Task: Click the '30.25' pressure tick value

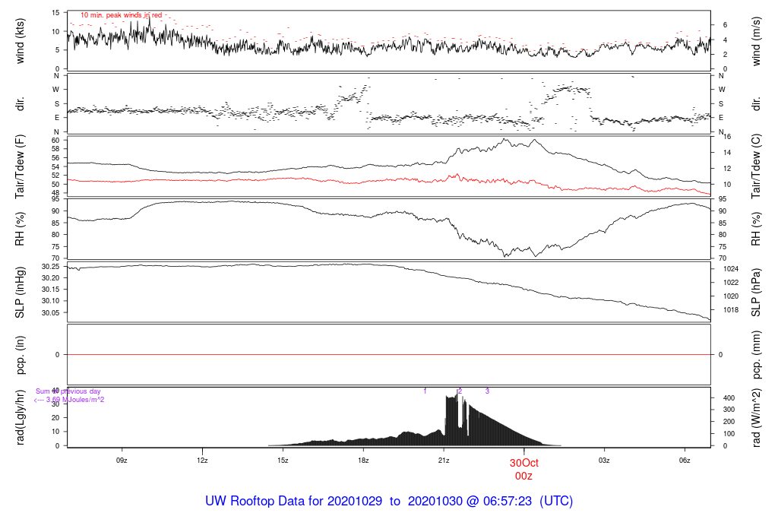Action: click(51, 267)
